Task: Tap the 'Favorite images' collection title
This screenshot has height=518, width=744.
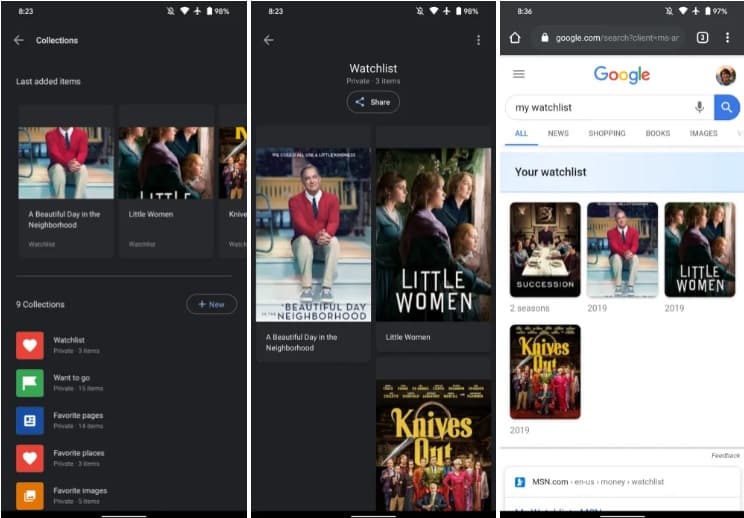Action: (80, 490)
